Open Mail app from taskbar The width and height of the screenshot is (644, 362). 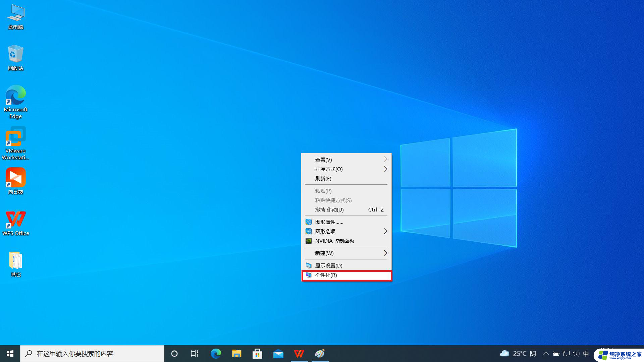278,354
